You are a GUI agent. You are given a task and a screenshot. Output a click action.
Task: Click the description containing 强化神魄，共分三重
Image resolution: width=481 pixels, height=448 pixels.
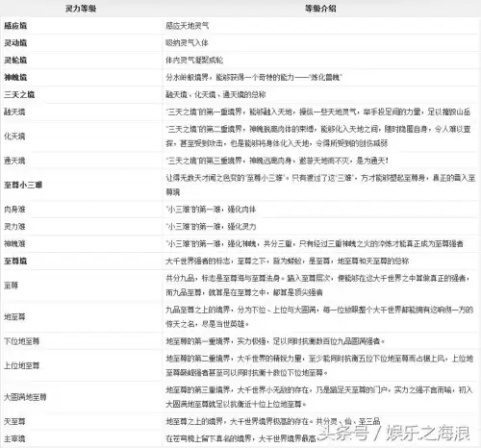(x=315, y=244)
